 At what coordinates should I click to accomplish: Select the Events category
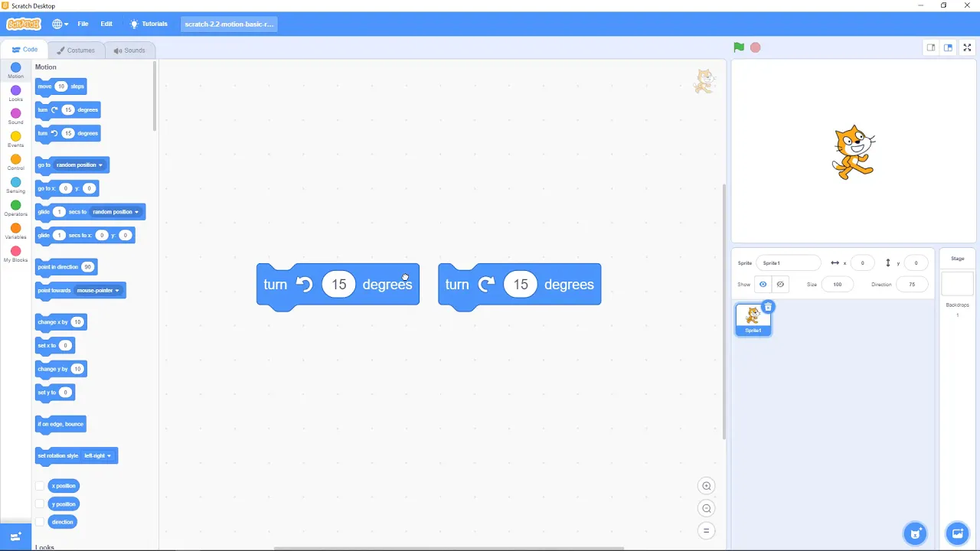(15, 140)
